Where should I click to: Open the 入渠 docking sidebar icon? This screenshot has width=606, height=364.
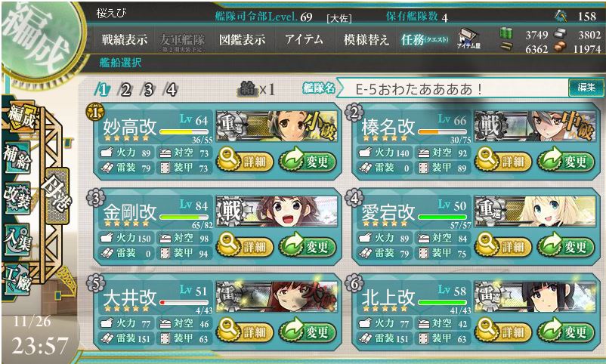tap(16, 239)
